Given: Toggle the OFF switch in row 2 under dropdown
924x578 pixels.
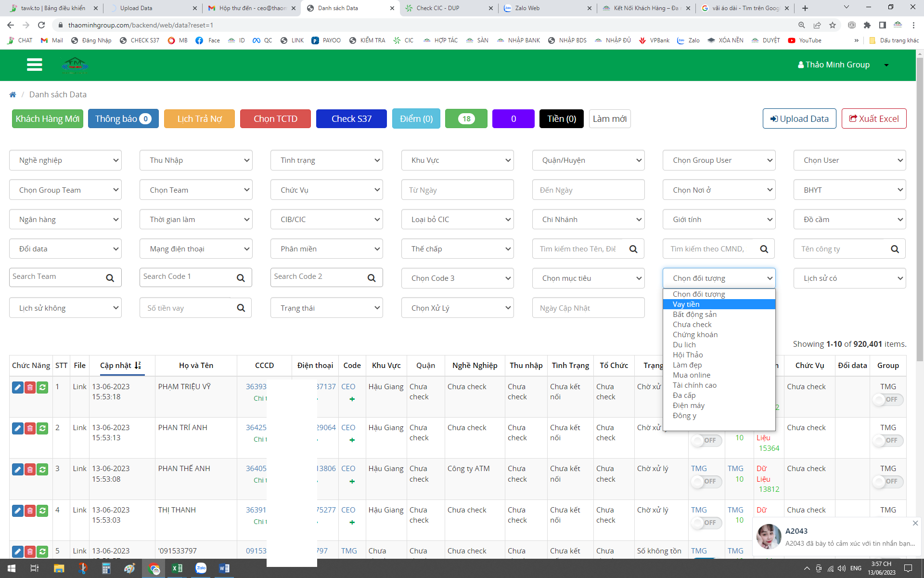Looking at the screenshot, I should pos(706,440).
